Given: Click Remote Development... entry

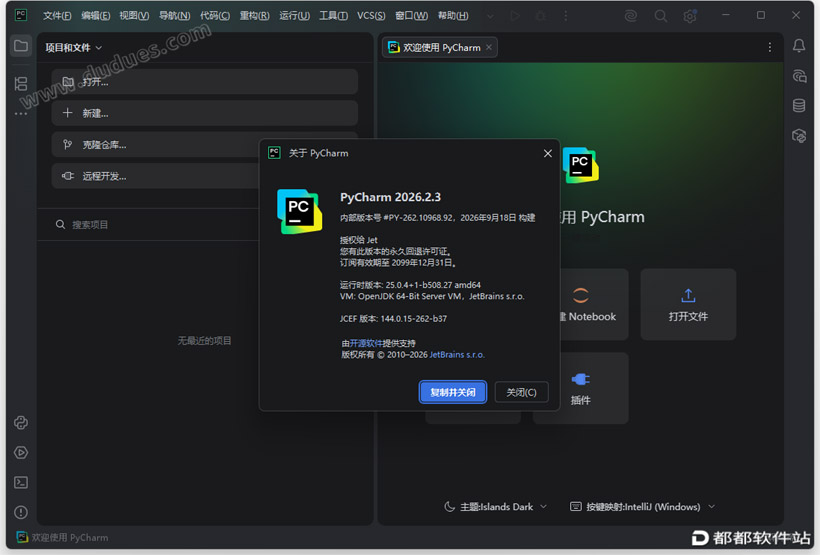Looking at the screenshot, I should [x=155, y=176].
